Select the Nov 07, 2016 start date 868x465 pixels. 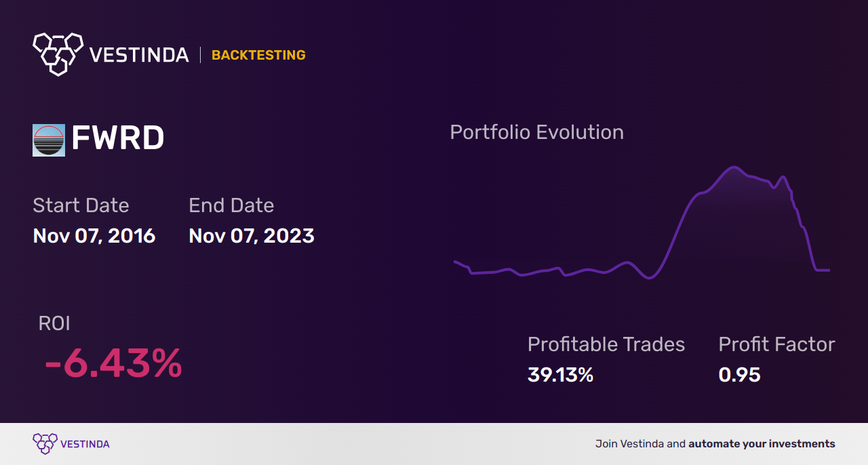pyautogui.click(x=94, y=236)
